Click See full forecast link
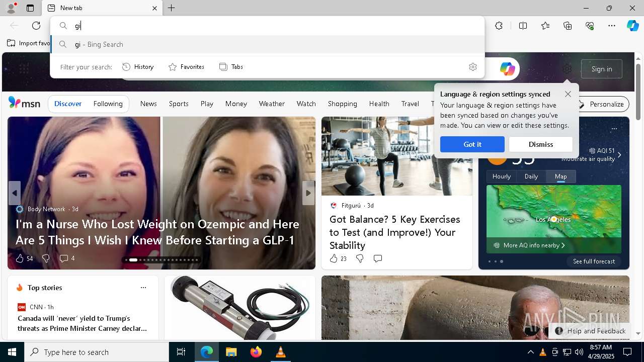644x362 pixels. (594, 261)
